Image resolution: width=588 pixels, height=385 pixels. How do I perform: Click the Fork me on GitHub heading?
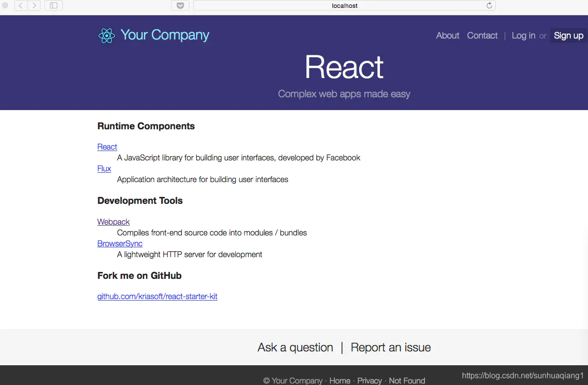pyautogui.click(x=139, y=275)
